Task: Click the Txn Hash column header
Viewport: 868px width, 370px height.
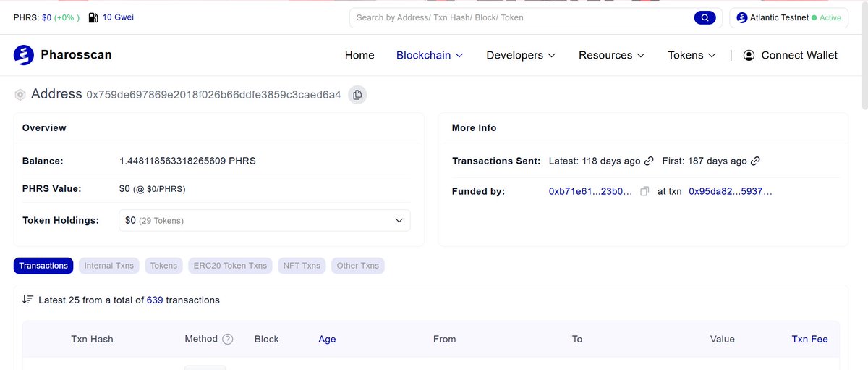Action: click(92, 339)
